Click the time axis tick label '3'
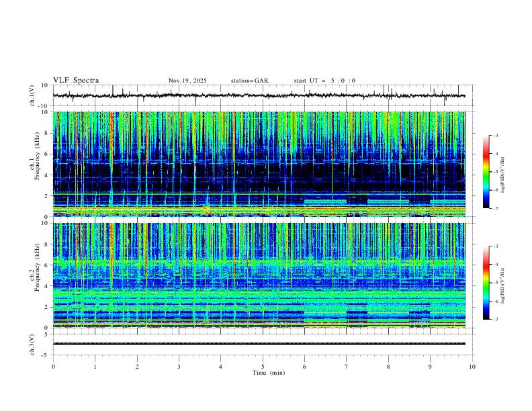This screenshot has height=411, width=532. [179, 367]
